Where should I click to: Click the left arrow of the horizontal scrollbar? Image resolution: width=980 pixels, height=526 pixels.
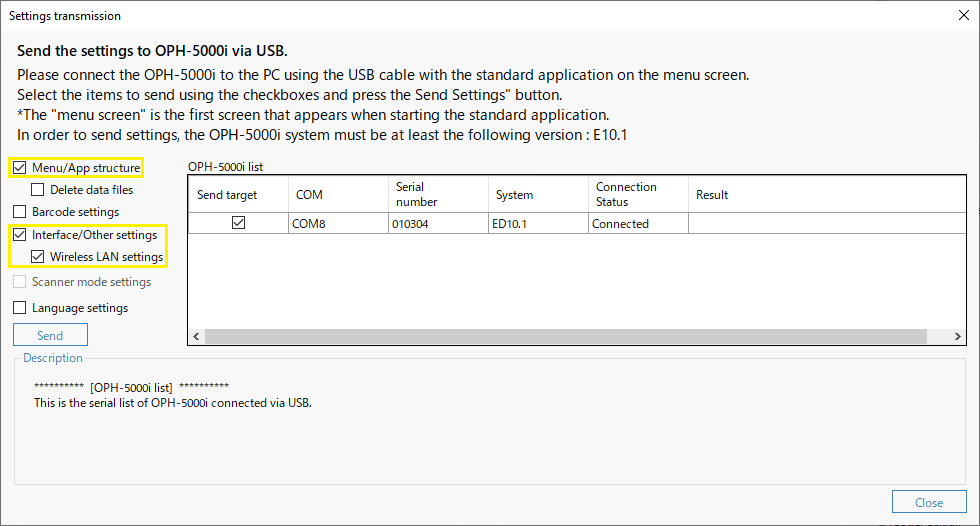point(196,336)
